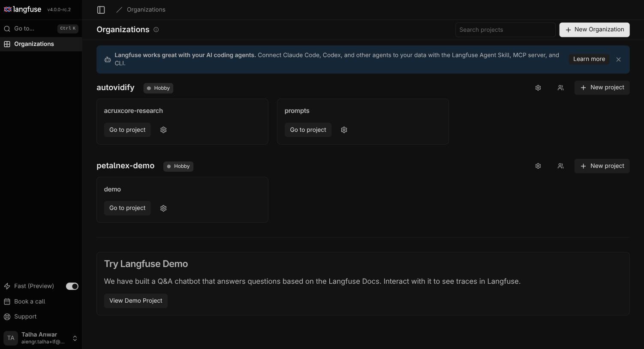Open petalnex-demo organization members icon
This screenshot has height=349, width=644.
tap(560, 166)
